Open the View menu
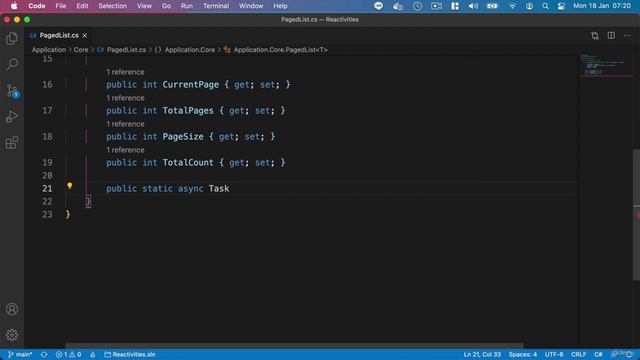Image resolution: width=640 pixels, height=360 pixels. [144, 6]
